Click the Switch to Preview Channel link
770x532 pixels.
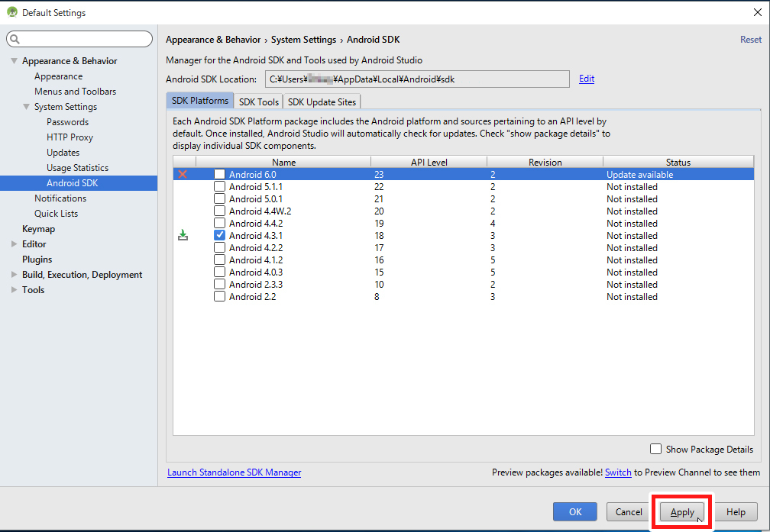618,472
